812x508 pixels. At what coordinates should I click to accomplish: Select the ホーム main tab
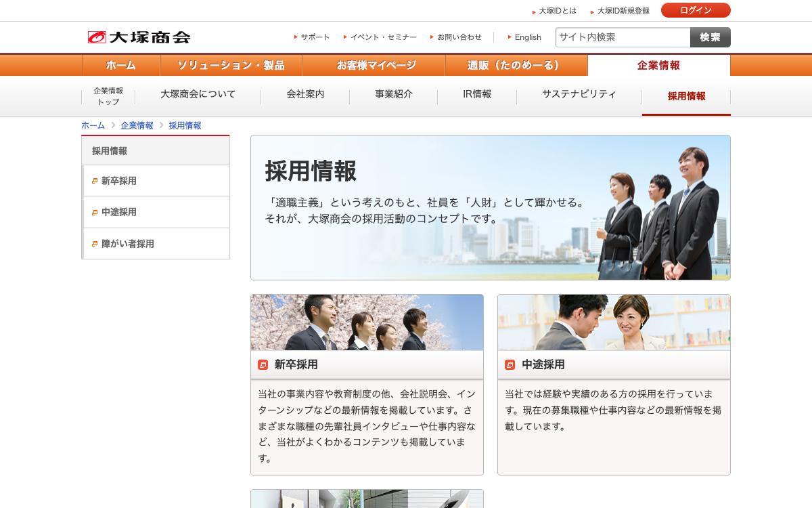[121, 66]
